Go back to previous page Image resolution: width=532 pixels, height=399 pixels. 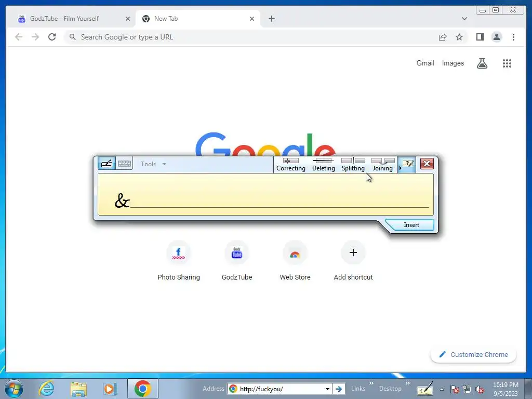[19, 37]
